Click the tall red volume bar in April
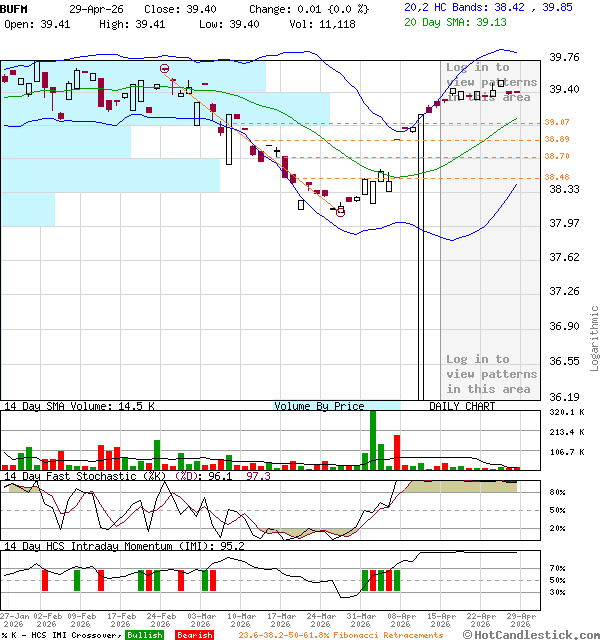Image resolution: width=600 pixels, height=640 pixels. [397, 452]
